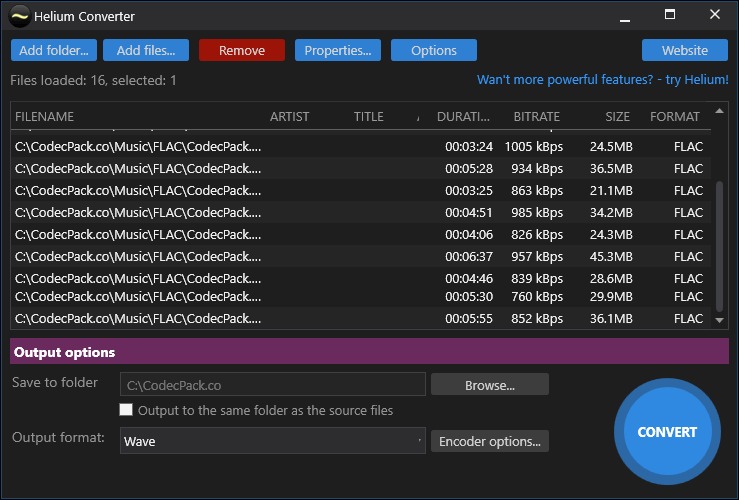
Task: Sort the list by FILENAME column header
Action: (x=44, y=116)
